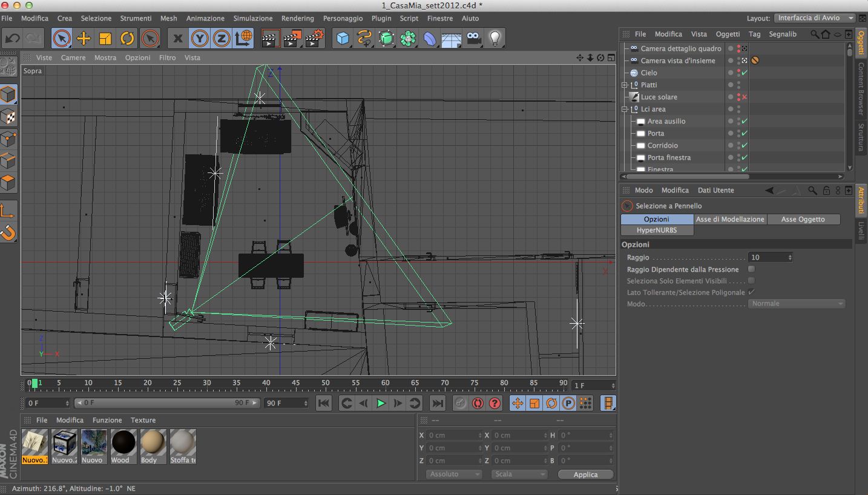Click the Undo arrow icon
The width and height of the screenshot is (868, 495).
12,39
